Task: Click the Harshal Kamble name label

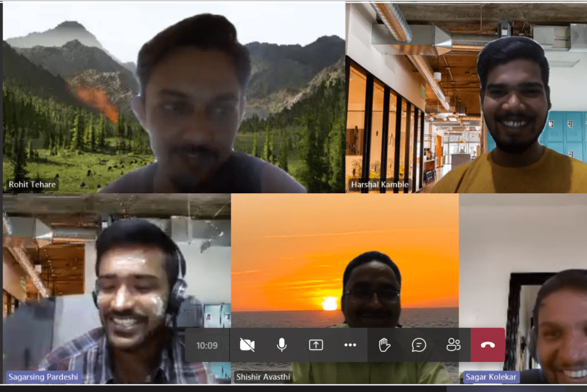Action: pyautogui.click(x=379, y=185)
